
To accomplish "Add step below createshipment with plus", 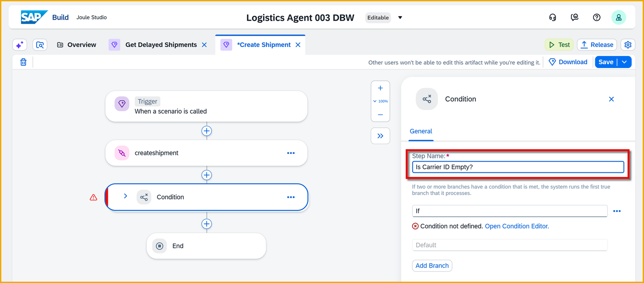I will click(x=207, y=175).
